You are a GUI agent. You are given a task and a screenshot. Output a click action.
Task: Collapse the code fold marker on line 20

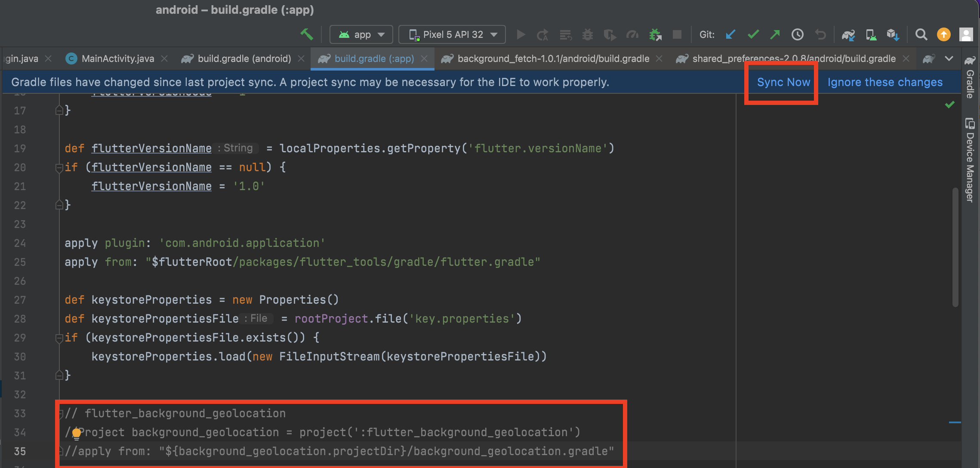click(x=59, y=169)
